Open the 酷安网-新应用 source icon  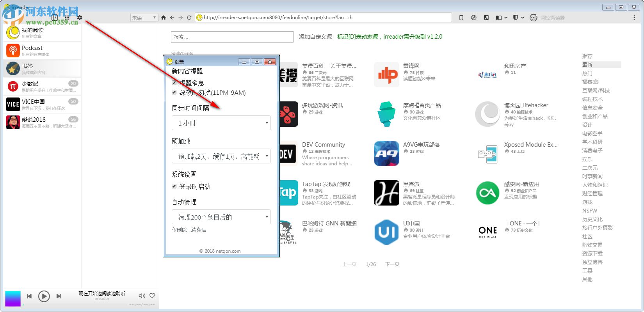coord(487,193)
